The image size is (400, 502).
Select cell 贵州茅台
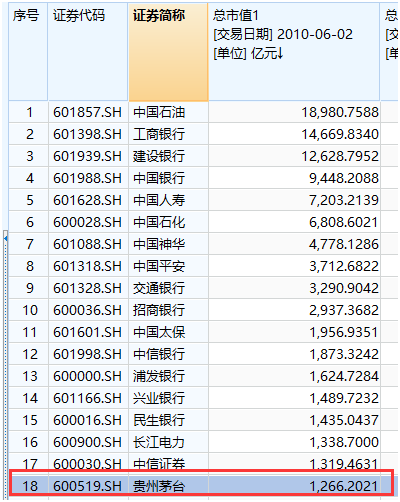click(x=168, y=486)
